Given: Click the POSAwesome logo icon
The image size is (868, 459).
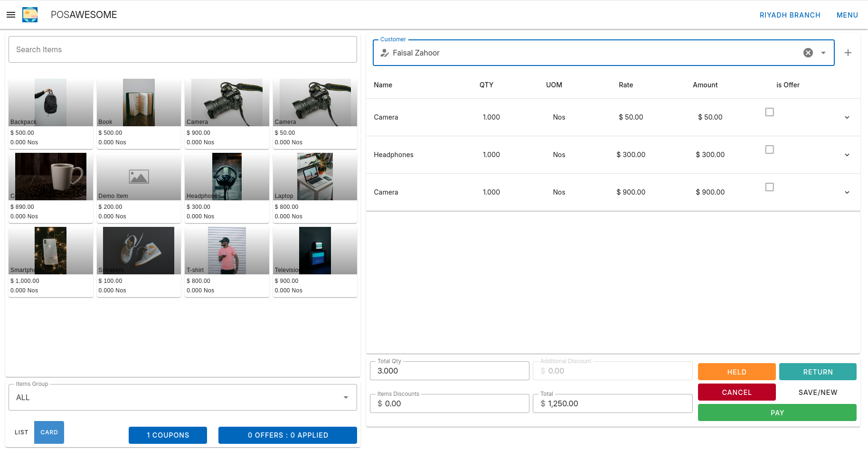Looking at the screenshot, I should coord(30,15).
